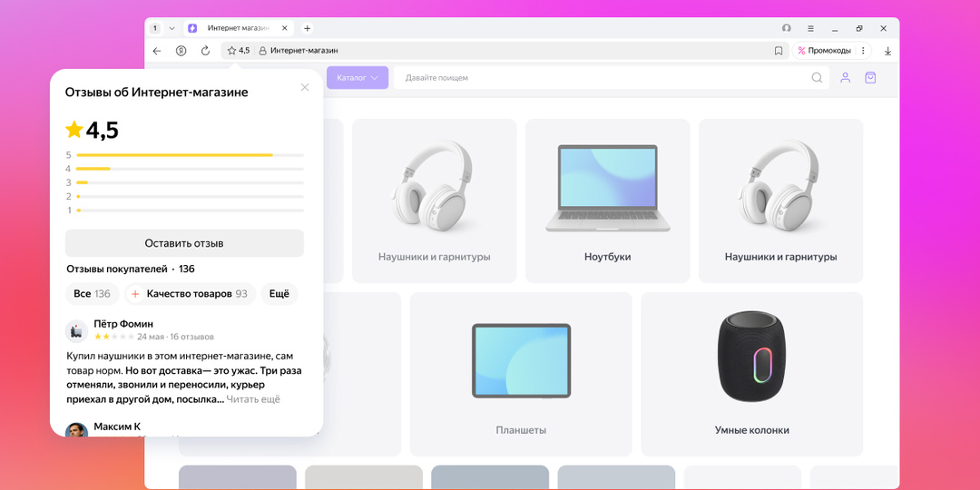Image resolution: width=980 pixels, height=490 pixels.
Task: Select the Интернет магазин browser tab
Action: (238, 28)
